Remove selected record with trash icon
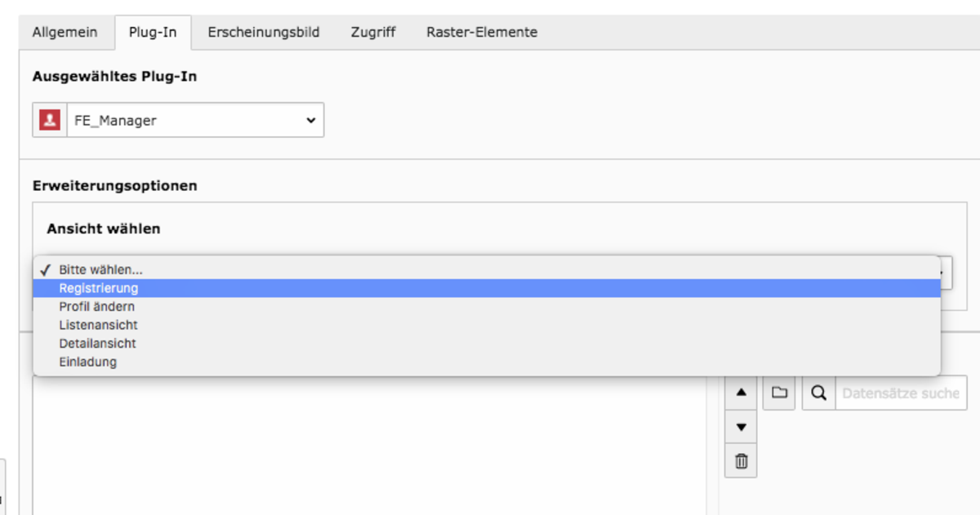Image resolution: width=980 pixels, height=515 pixels. pyautogui.click(x=741, y=461)
